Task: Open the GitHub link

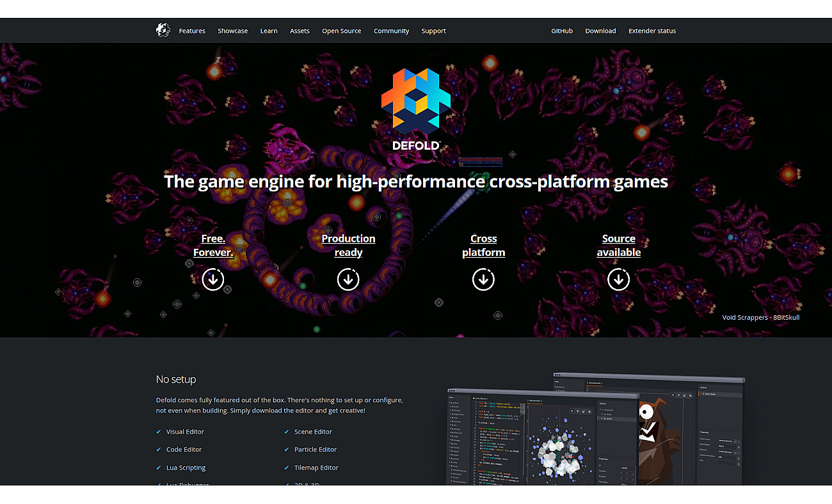Action: [x=562, y=31]
